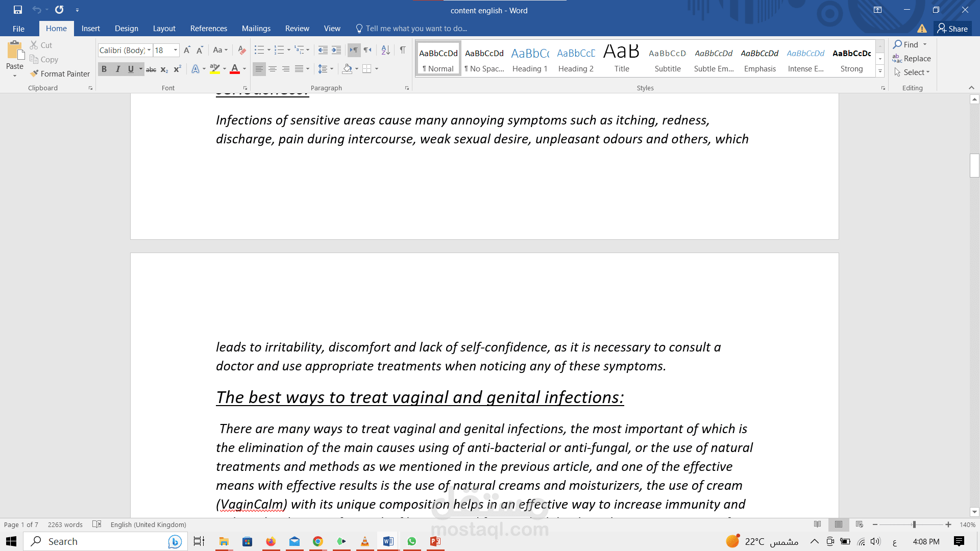The width and height of the screenshot is (980, 551).
Task: Open the Layout tab
Action: (164, 29)
